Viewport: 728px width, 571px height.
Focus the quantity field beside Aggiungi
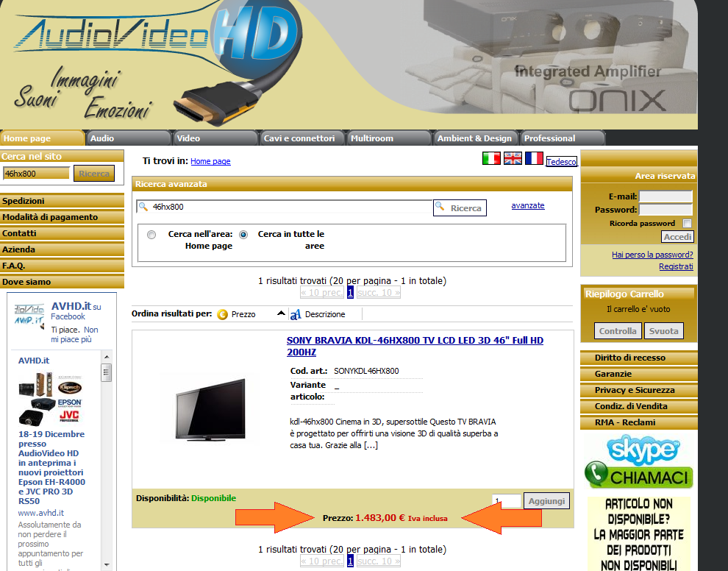click(x=507, y=501)
